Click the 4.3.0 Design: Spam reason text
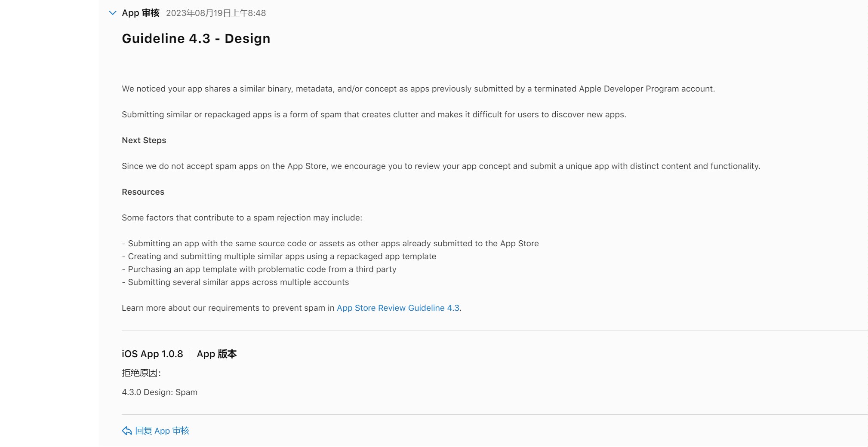 point(160,392)
